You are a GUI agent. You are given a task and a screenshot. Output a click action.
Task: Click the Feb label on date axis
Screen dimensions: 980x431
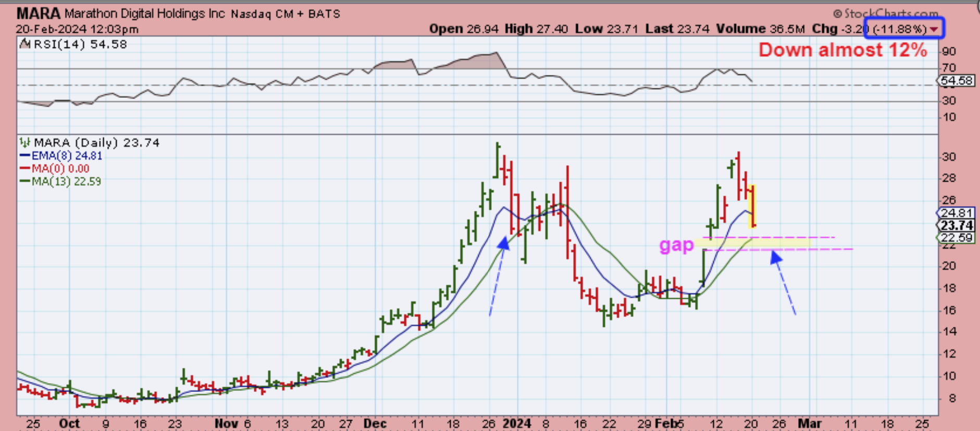coord(665,424)
